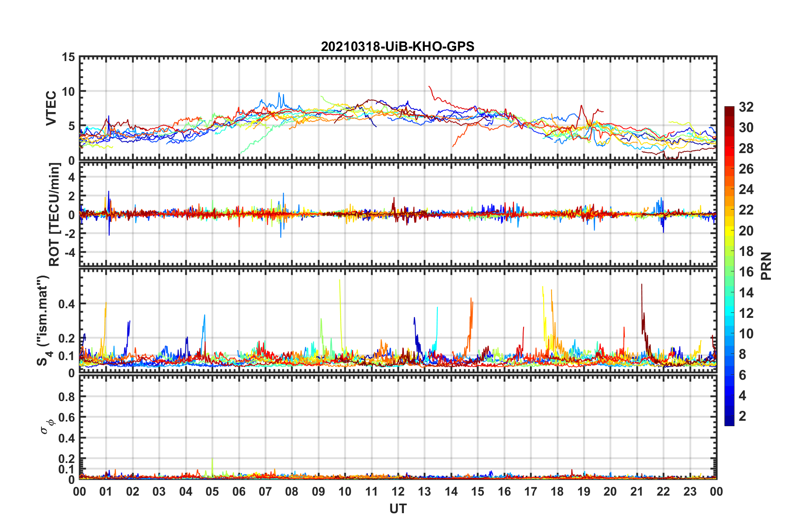
Task: Click colorbar tick label 32
Action: (x=746, y=107)
